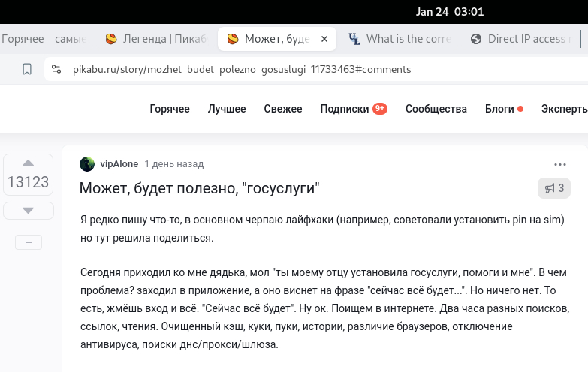Select Свежее in the site navigation
The height and width of the screenshot is (372, 588).
[283, 109]
